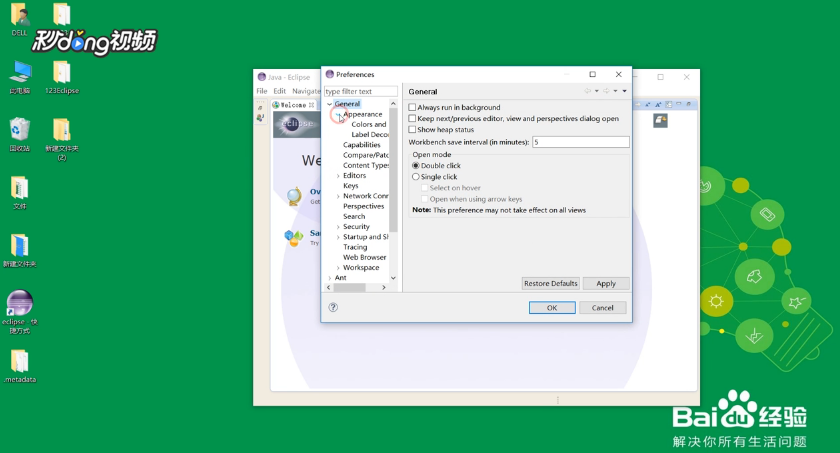
Task: Close the Welcome tab with its X
Action: (311, 105)
